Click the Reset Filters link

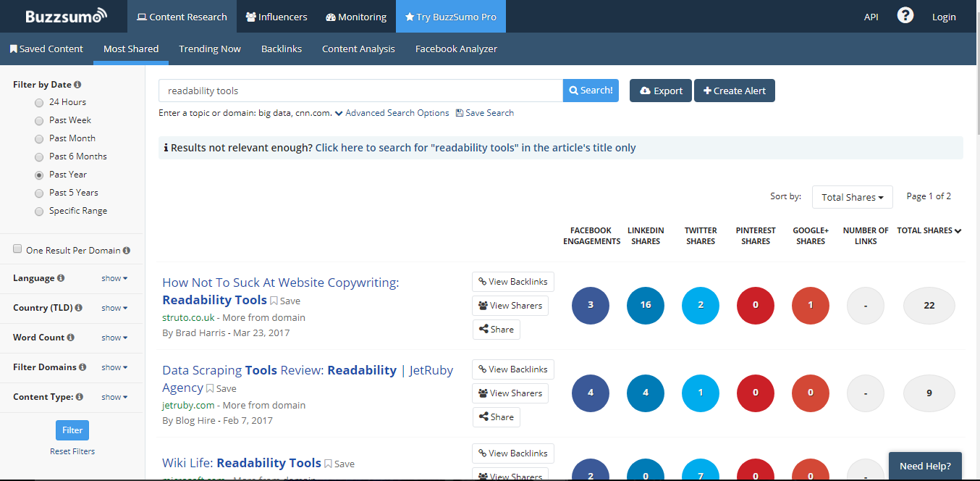72,451
